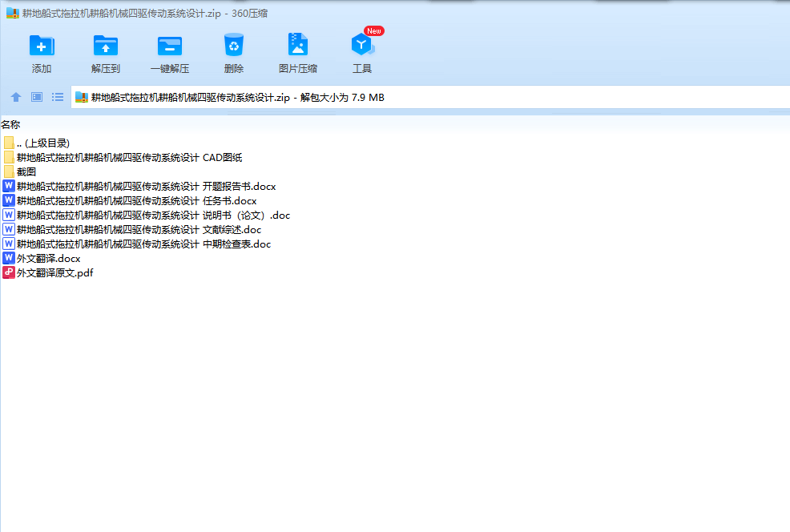Click the 添加 (Add) toolbar icon
Screen dimensions: 790x532
42,46
